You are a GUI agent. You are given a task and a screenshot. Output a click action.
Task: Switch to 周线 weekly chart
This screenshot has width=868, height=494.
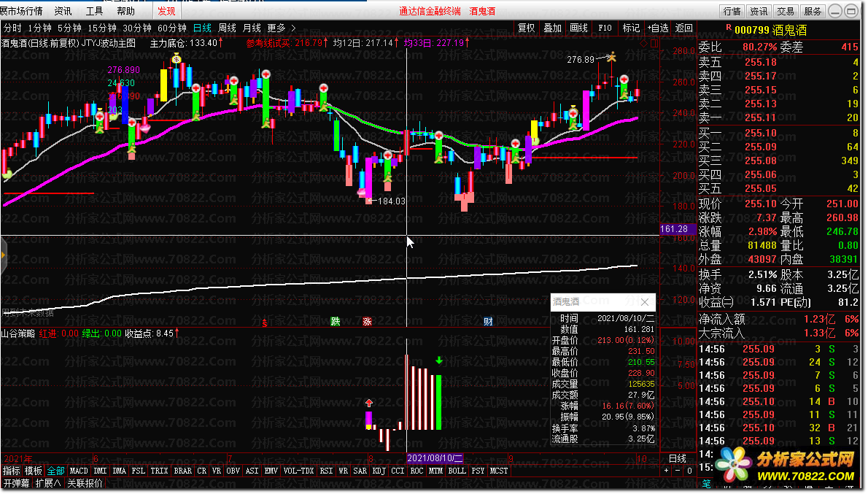[227, 28]
